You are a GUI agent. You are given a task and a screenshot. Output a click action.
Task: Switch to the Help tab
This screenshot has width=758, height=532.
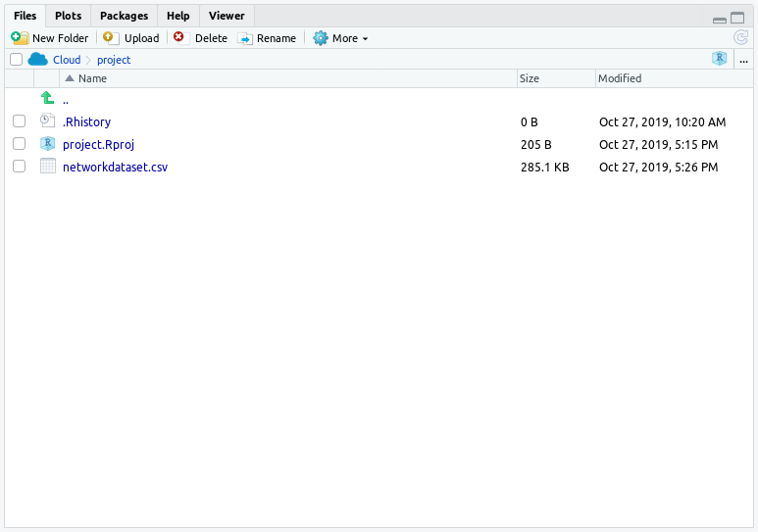click(x=178, y=16)
